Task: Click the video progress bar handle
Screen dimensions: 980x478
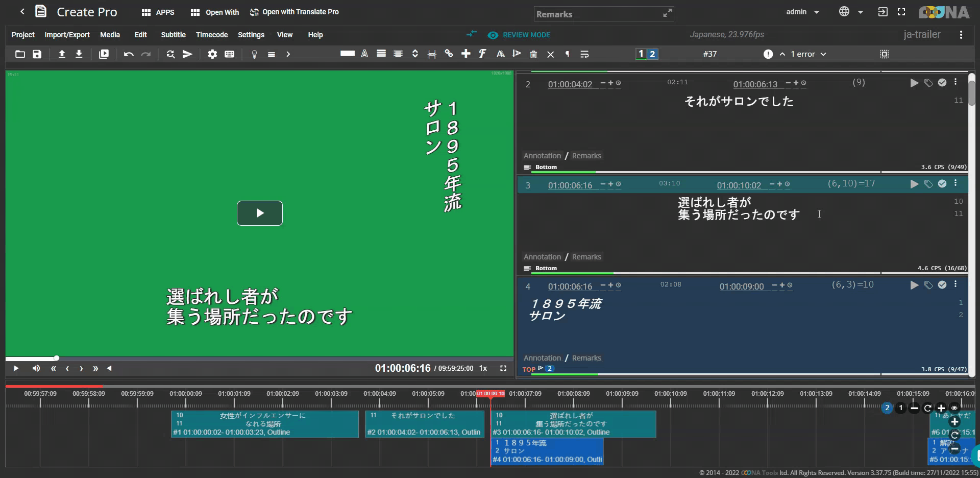Action: pyautogui.click(x=57, y=358)
